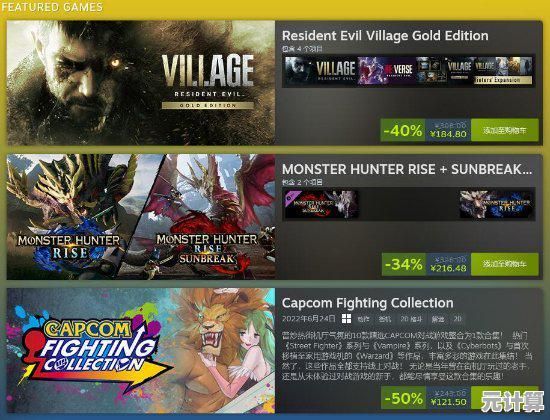The height and width of the screenshot is (420, 550).
Task: Click the -40% discount badge
Action: pyautogui.click(x=403, y=130)
